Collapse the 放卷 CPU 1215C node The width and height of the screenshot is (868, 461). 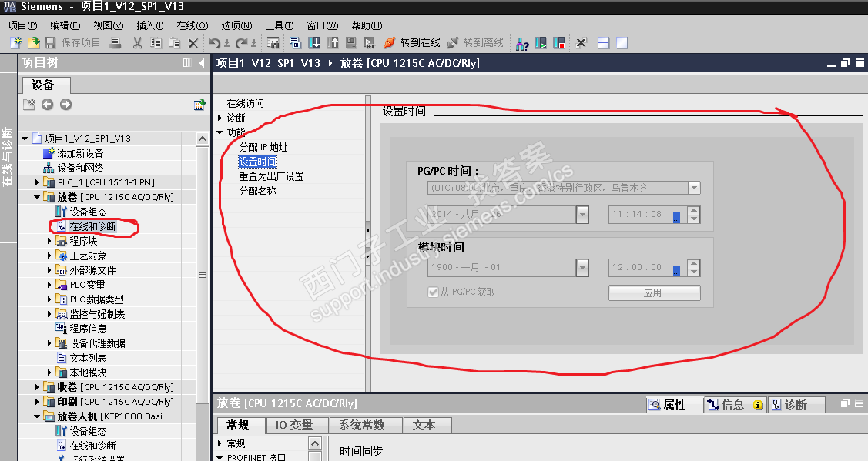37,197
